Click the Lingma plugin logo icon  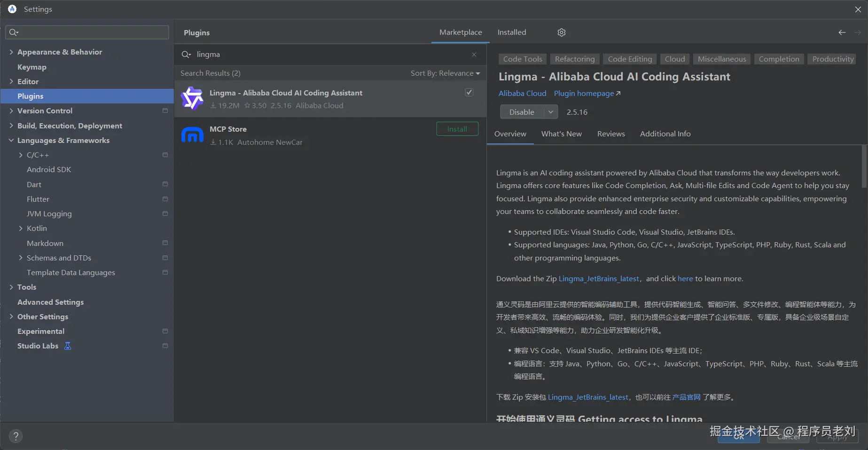click(x=192, y=99)
